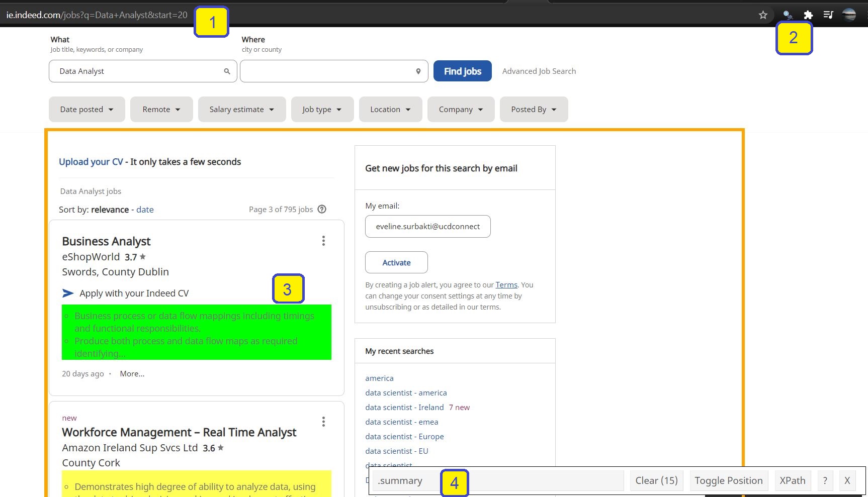This screenshot has width=868, height=497.
Task: Open recent search data scientist - EU
Action: pyautogui.click(x=397, y=451)
